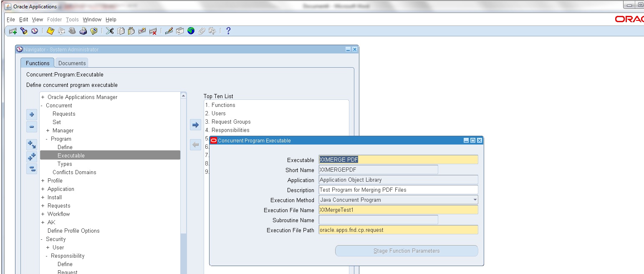Click the Print toolbar icon
The width and height of the screenshot is (644, 274).
point(83,31)
